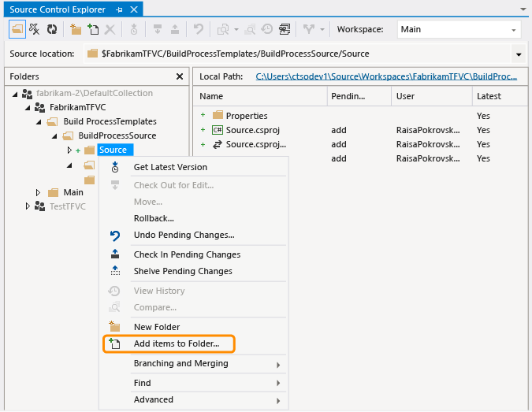Open the Source location dropdown arrow
This screenshot has width=532, height=412.
click(x=519, y=54)
